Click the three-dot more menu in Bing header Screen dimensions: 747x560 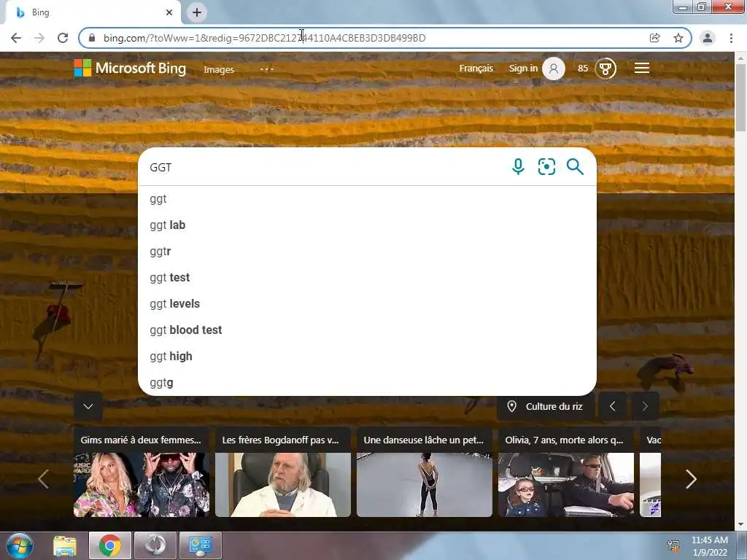267,69
